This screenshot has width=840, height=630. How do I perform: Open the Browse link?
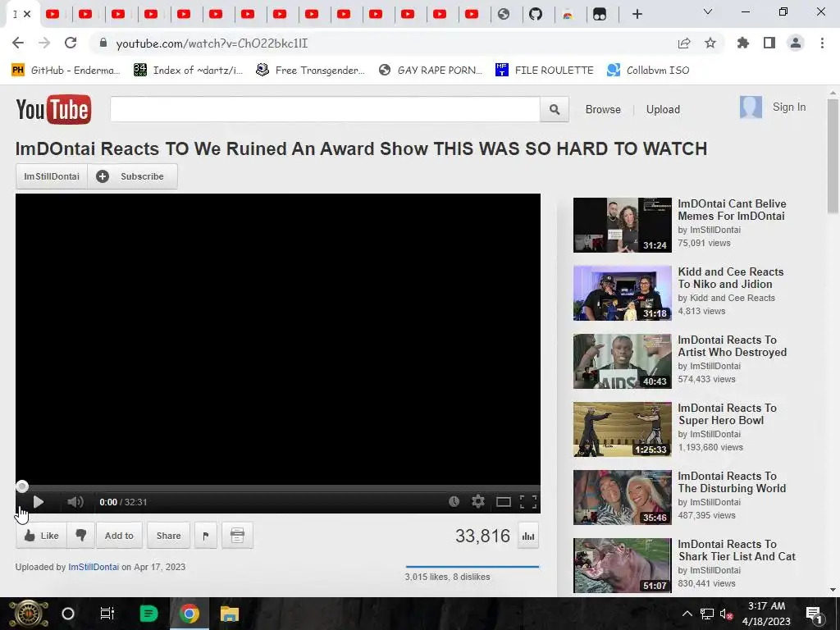click(x=603, y=109)
